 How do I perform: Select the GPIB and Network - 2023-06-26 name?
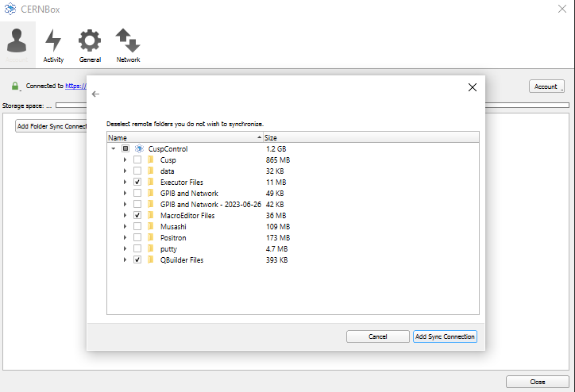click(x=210, y=205)
